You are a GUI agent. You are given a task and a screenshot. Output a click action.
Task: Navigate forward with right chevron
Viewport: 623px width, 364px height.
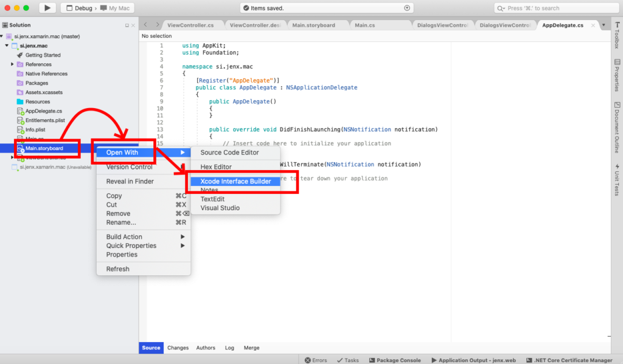pos(158,24)
